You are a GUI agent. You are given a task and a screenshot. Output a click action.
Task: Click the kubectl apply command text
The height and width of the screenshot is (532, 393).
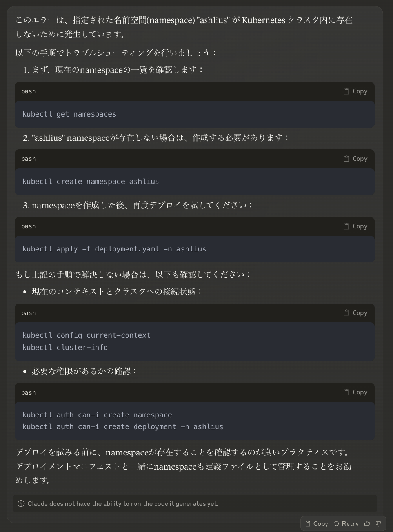point(115,249)
